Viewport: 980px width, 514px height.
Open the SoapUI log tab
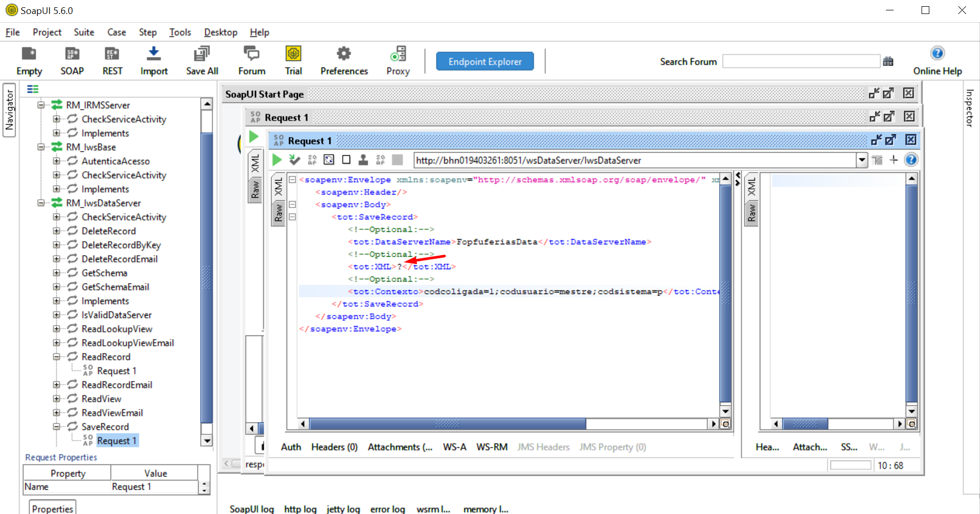point(251,509)
